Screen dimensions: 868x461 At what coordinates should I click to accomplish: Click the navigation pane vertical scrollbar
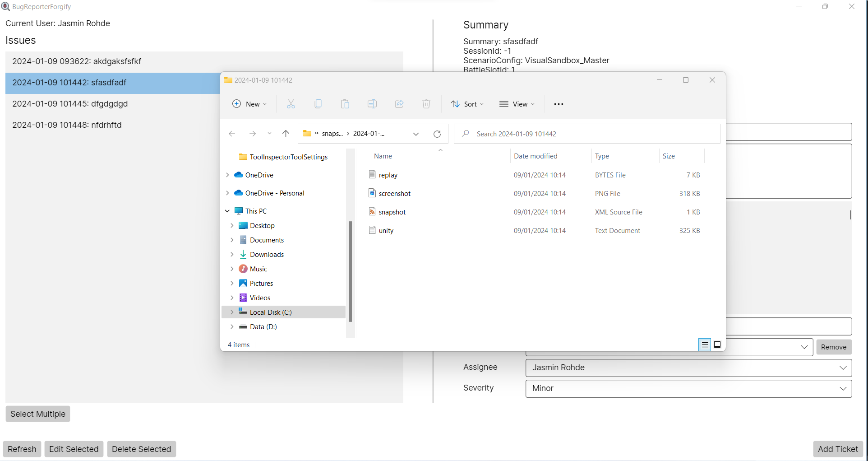(x=351, y=271)
